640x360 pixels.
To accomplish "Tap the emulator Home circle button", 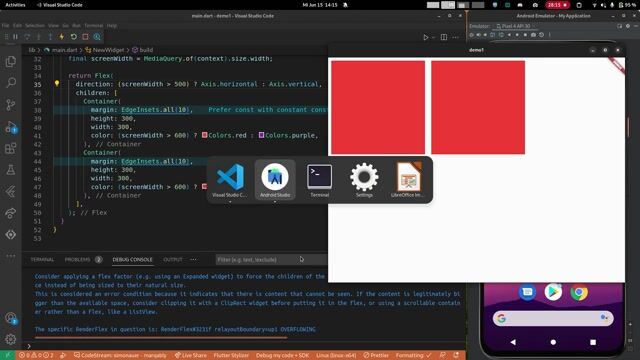I will (x=553, y=342).
